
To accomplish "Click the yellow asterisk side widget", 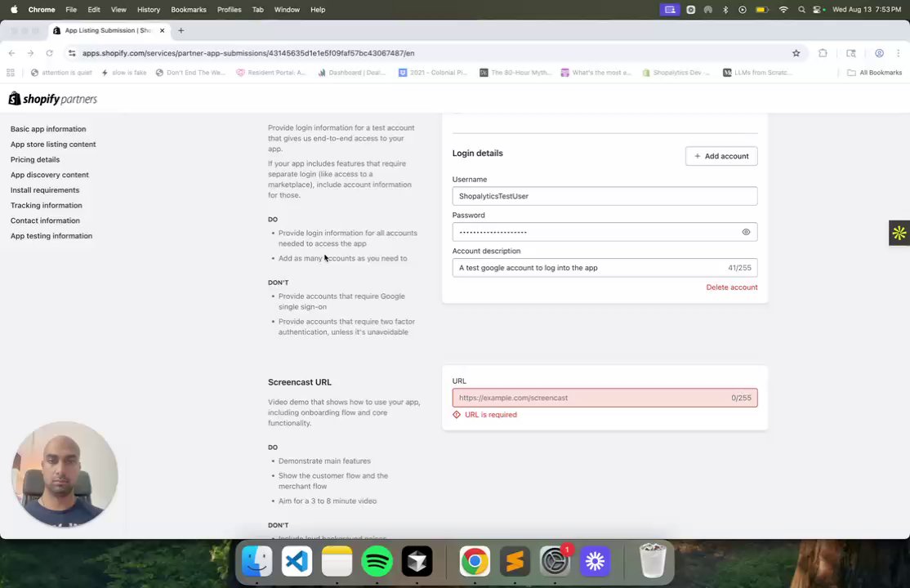I will coord(899,233).
